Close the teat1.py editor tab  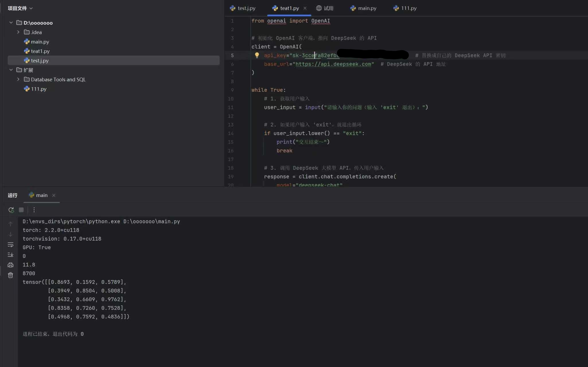[305, 8]
